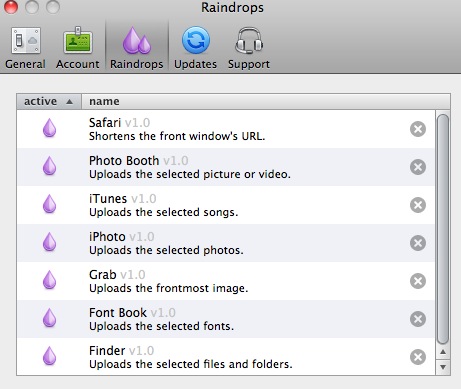Viewport: 461px width, 389px height.
Task: Sort list by name column header
Action: click(266, 101)
